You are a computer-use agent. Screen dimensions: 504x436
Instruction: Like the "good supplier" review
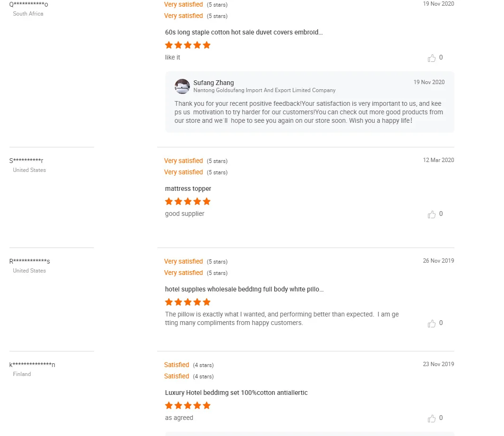click(x=432, y=214)
